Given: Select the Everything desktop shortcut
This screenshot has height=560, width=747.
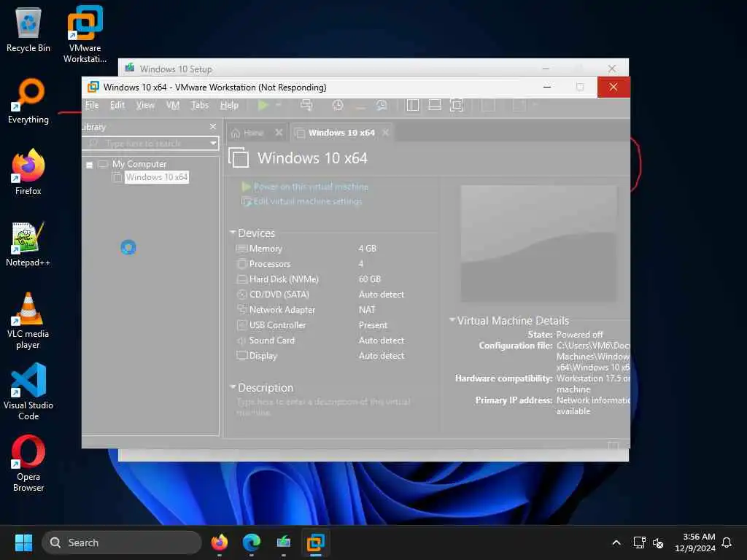Looking at the screenshot, I should [x=28, y=101].
